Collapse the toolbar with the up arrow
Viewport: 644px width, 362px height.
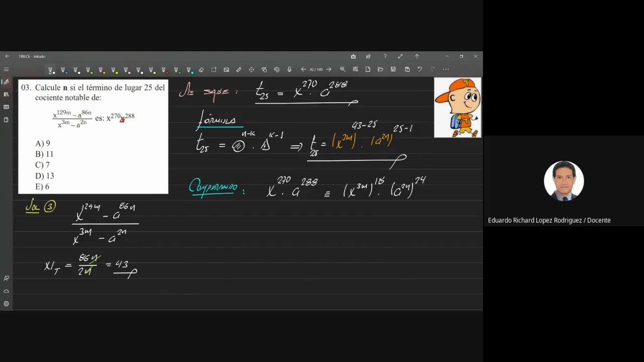(417, 56)
